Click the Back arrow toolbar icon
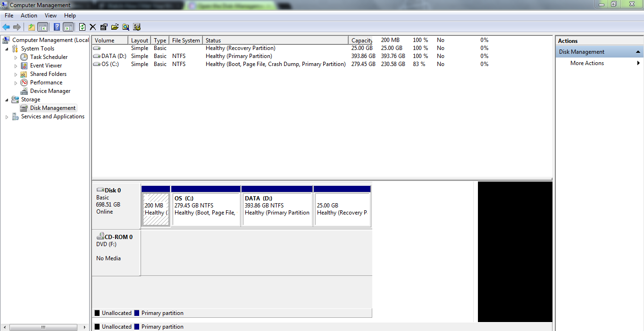The image size is (644, 331). 6,27
